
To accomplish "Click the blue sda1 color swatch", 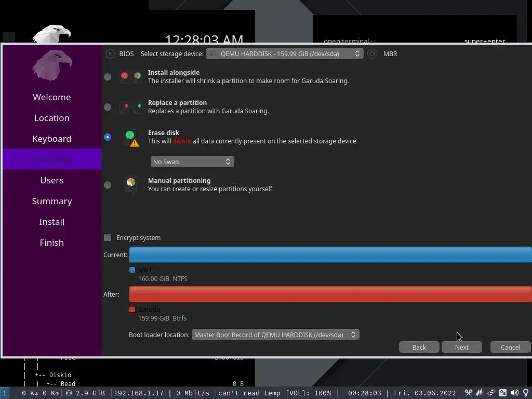I will pos(132,270).
